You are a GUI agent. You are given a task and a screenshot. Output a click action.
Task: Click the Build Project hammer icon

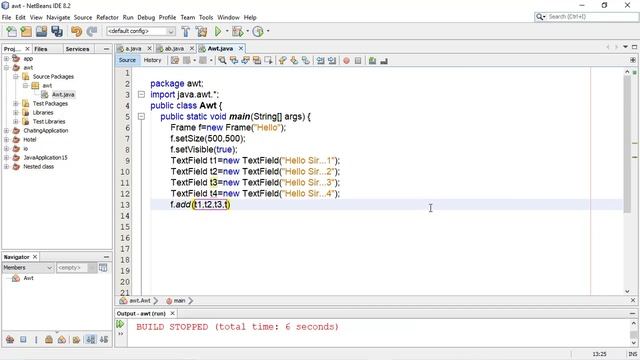tap(186, 31)
